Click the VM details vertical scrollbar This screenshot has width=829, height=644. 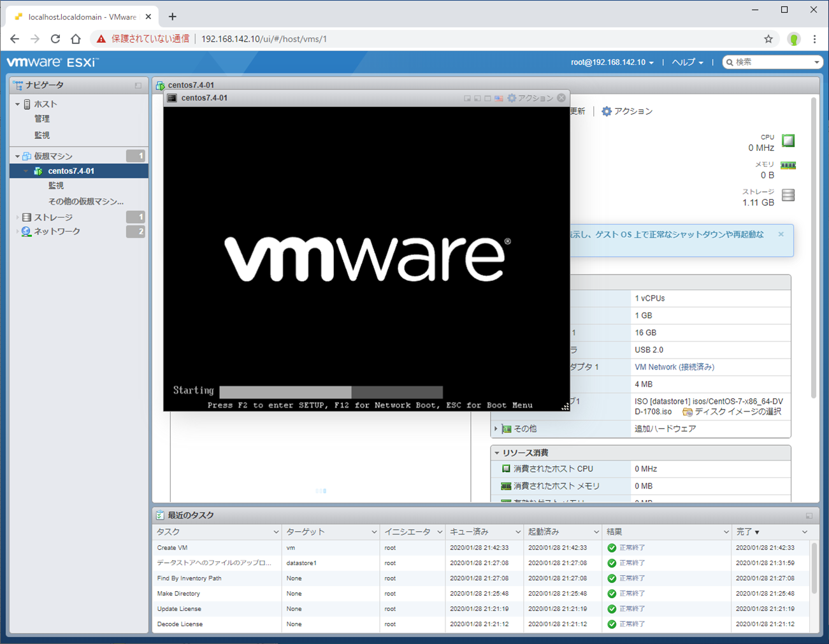point(814,248)
